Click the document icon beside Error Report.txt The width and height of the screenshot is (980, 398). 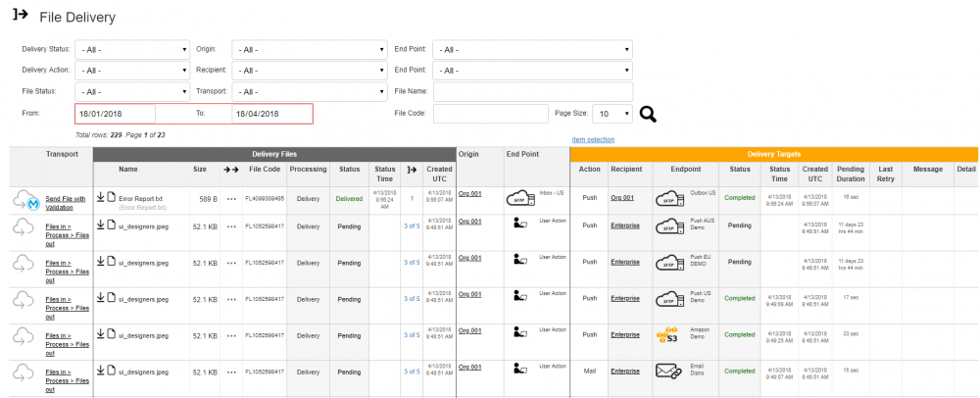[x=112, y=196]
